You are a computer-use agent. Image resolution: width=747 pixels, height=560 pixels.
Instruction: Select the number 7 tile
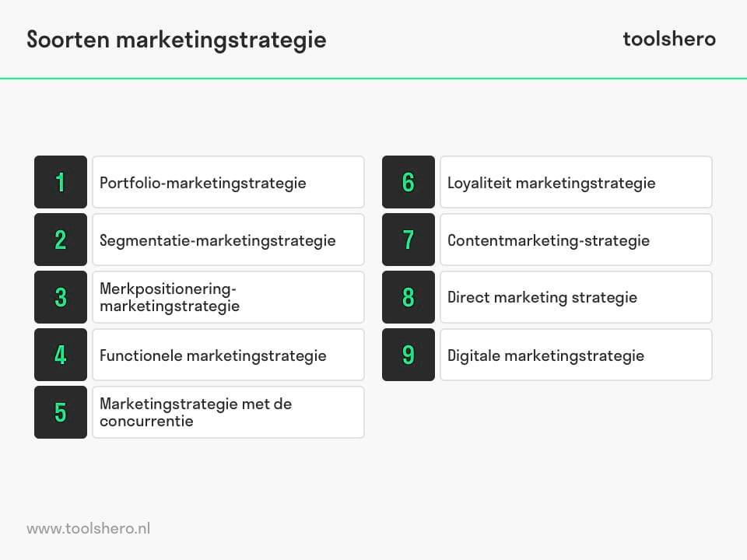409,240
